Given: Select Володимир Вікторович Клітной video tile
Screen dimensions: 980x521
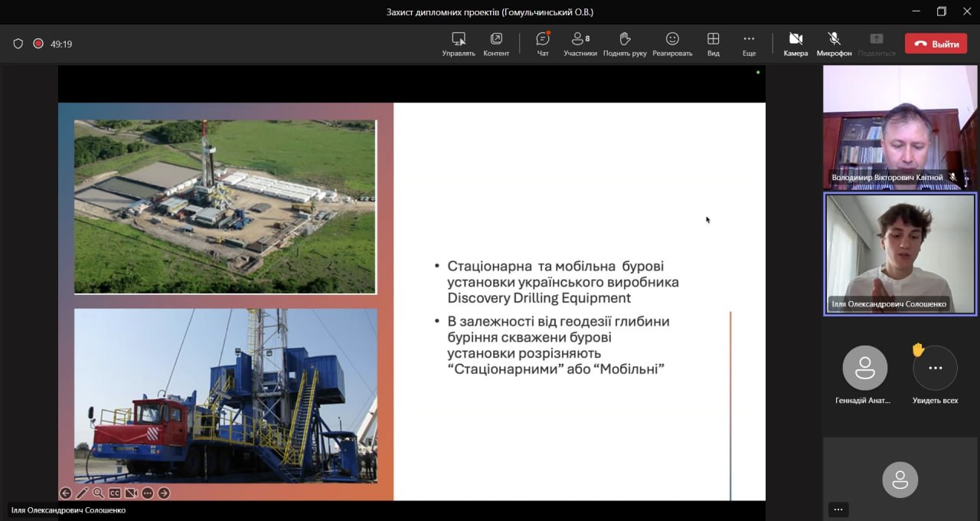Looking at the screenshot, I should tap(900, 126).
